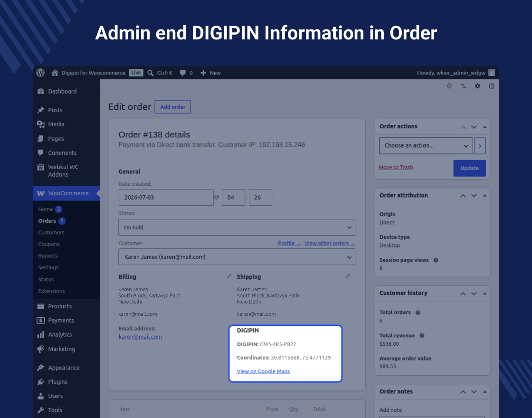Click the Add order button
Screen dimensions: 532x418
point(173,107)
